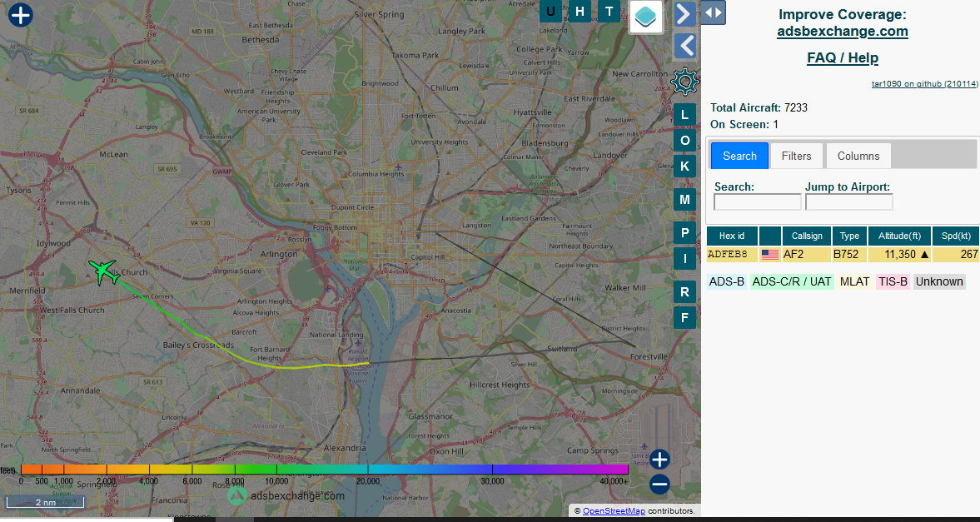Sort the table by Type column
The width and height of the screenshot is (980, 522).
849,236
